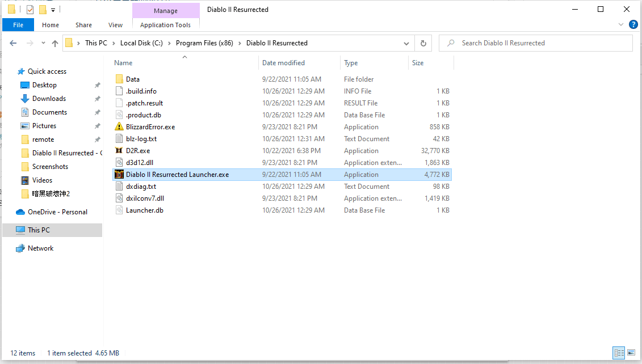Click the OneDrive cloud icon
This screenshot has width=642, height=364.
(x=20, y=212)
